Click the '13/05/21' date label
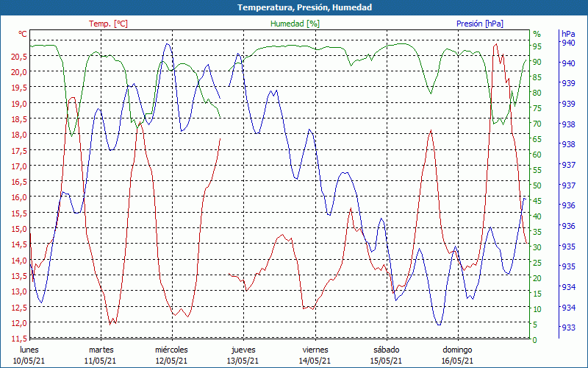 tap(243, 361)
